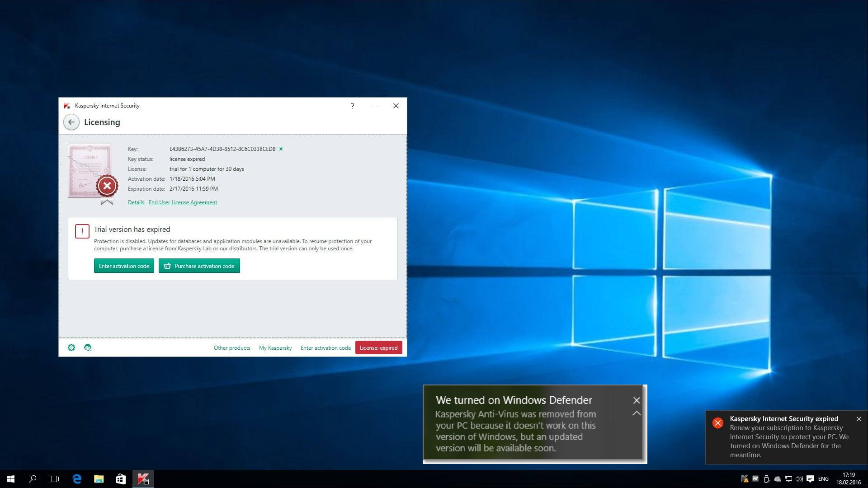Open Kaspersky settings gear icon

coord(71,347)
